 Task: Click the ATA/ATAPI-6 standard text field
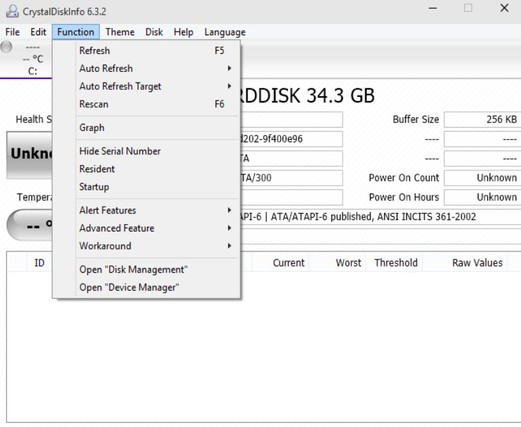tap(380, 217)
